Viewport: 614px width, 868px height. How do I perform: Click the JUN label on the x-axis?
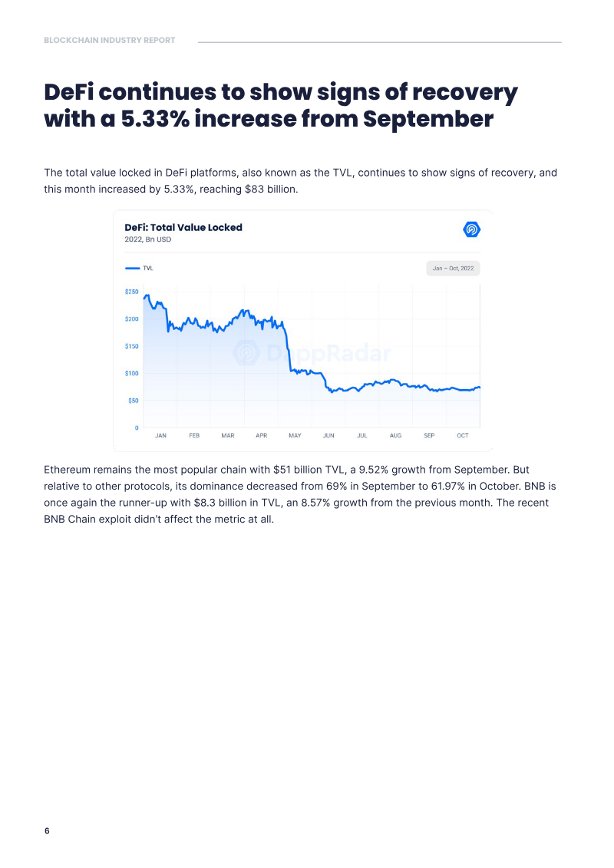point(328,436)
